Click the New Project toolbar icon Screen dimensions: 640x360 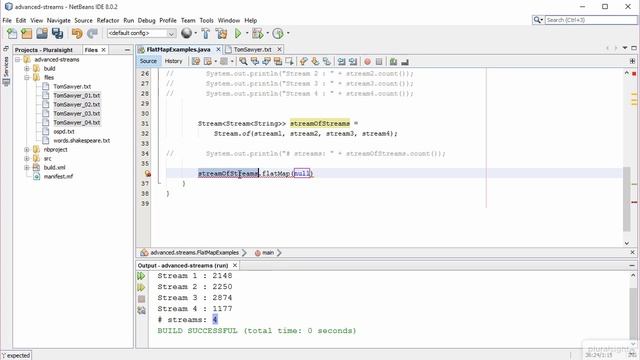pyautogui.click(x=27, y=33)
